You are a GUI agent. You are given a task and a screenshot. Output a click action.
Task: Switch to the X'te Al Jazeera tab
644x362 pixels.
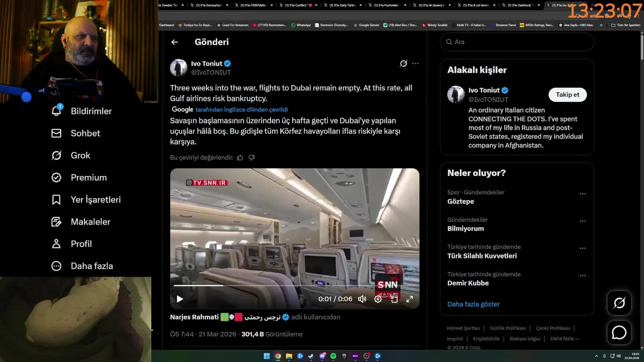431,5
